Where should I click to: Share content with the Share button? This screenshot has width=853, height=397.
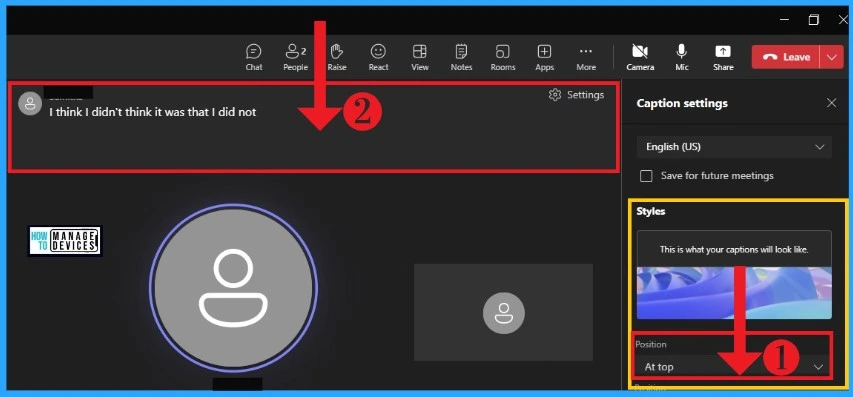pos(723,58)
